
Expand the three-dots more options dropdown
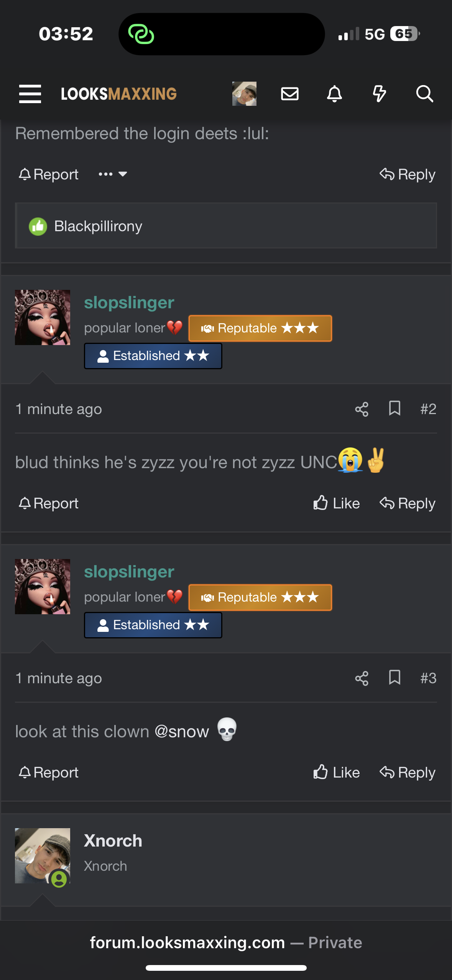[113, 174]
